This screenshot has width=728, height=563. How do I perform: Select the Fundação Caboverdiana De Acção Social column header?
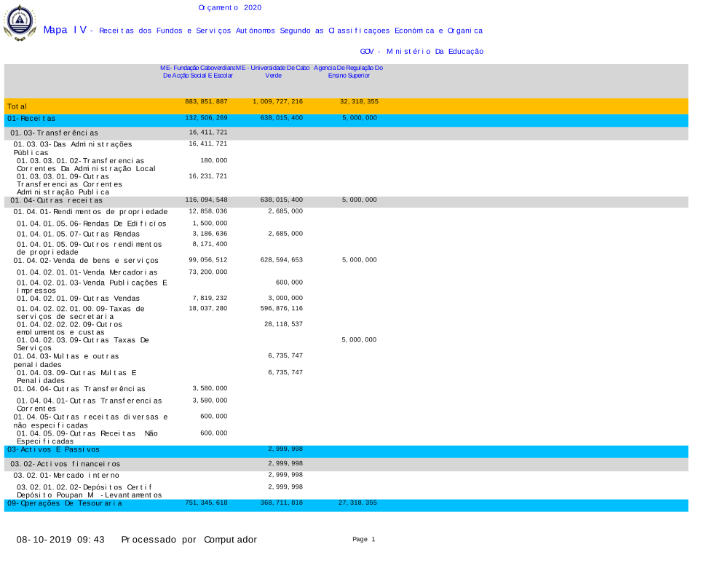pos(197,71)
